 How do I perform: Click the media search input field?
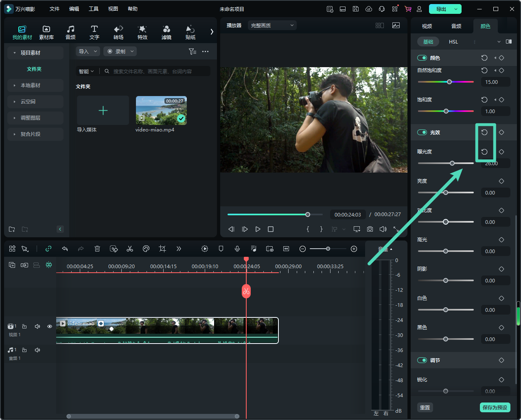[x=155, y=71]
